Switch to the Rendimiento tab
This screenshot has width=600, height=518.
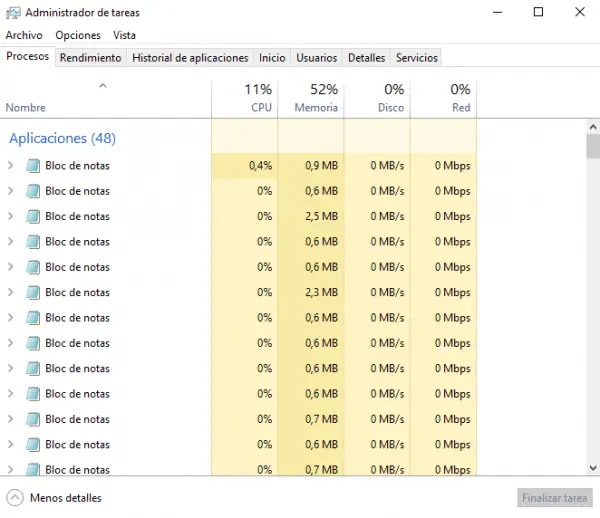point(91,58)
